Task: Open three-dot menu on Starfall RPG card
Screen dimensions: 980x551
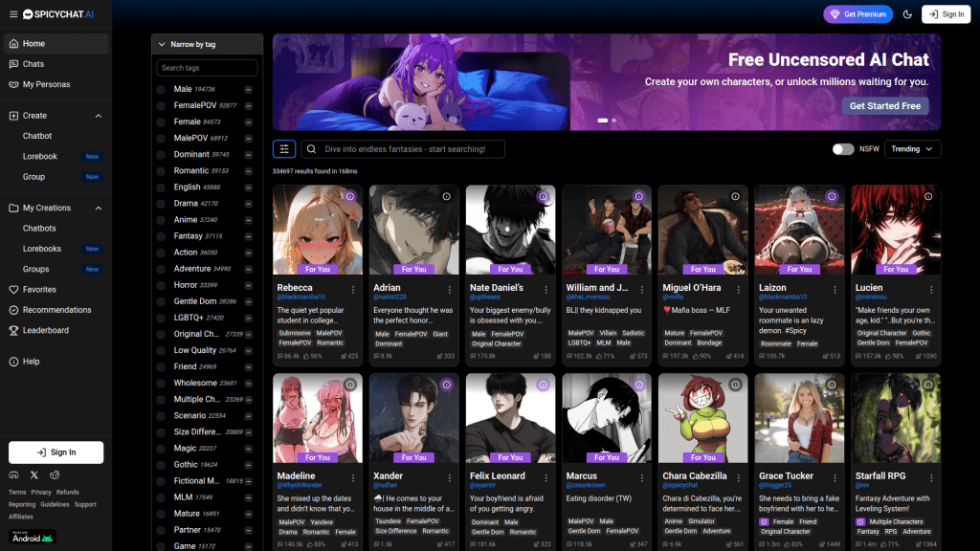Action: click(931, 478)
